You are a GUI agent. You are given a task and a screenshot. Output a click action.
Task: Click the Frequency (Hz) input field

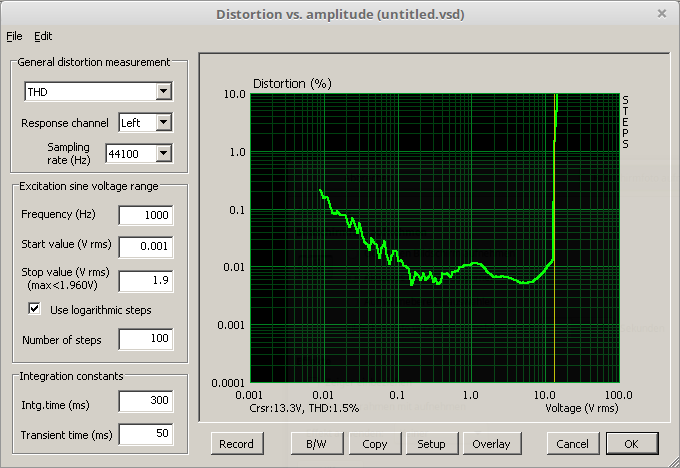(x=145, y=215)
